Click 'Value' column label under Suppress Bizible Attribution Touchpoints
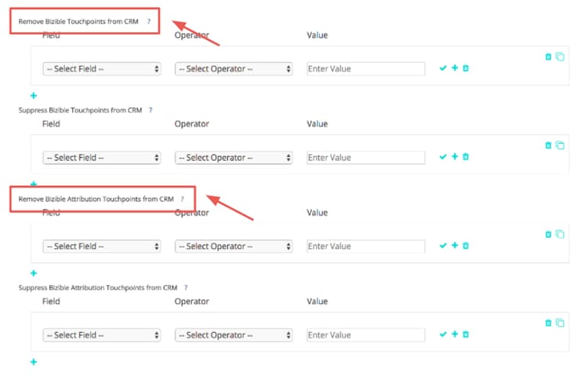The image size is (588, 376). [318, 301]
